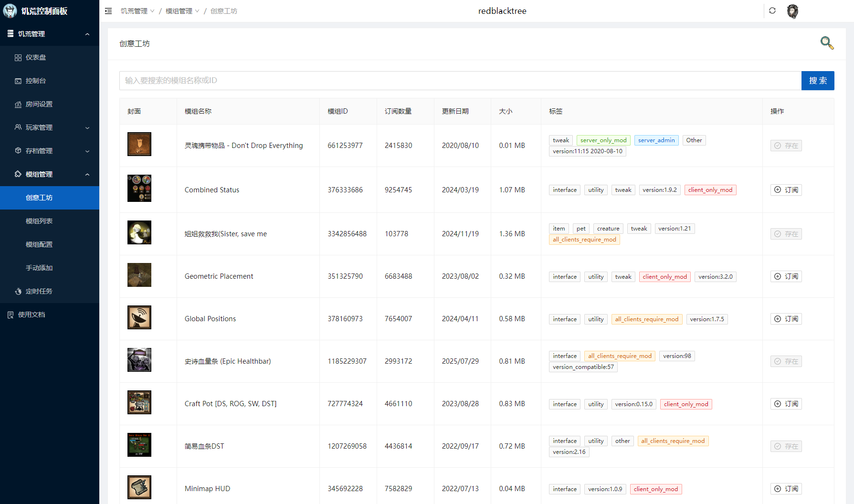Click the refresh icon in top bar
The height and width of the screenshot is (504, 854).
coord(772,10)
